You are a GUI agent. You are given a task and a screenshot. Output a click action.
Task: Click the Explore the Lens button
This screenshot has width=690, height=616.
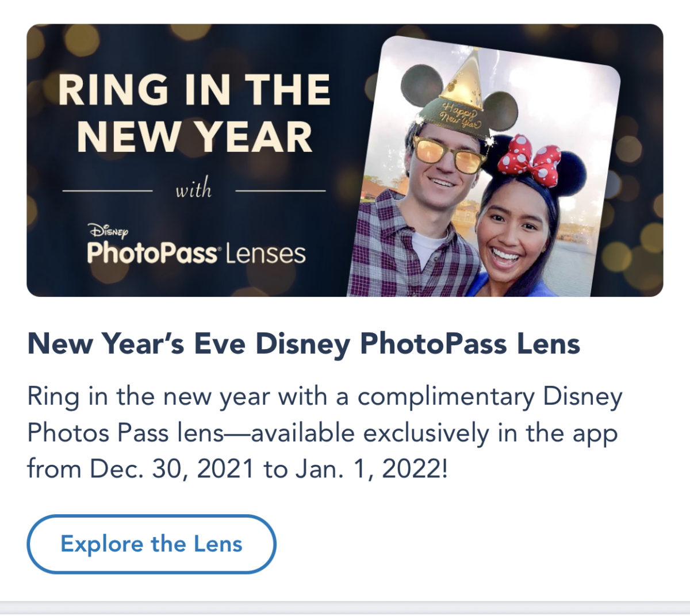(x=151, y=544)
